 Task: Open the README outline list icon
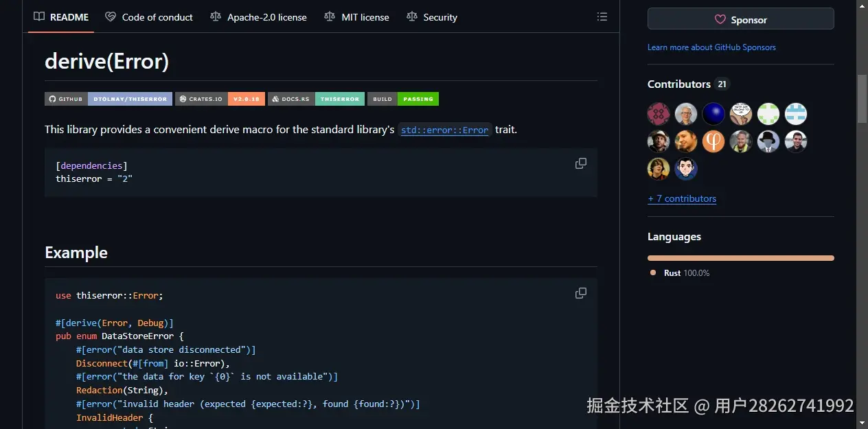[x=602, y=17]
